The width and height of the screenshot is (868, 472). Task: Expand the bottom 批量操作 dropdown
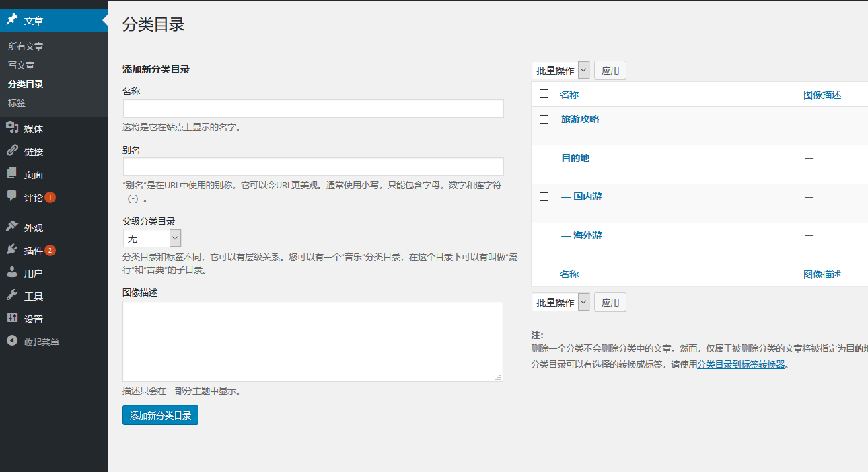point(560,303)
